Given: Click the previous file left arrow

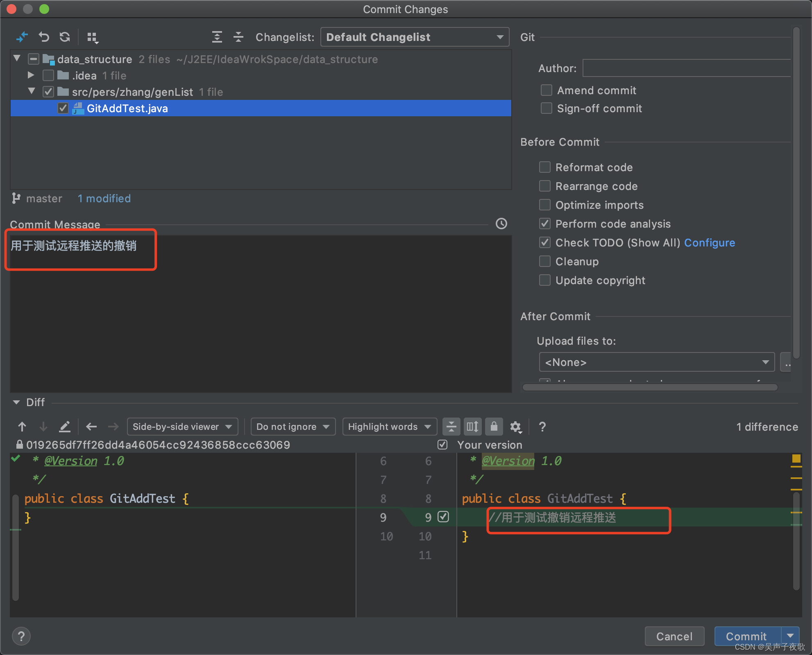Looking at the screenshot, I should coord(91,427).
